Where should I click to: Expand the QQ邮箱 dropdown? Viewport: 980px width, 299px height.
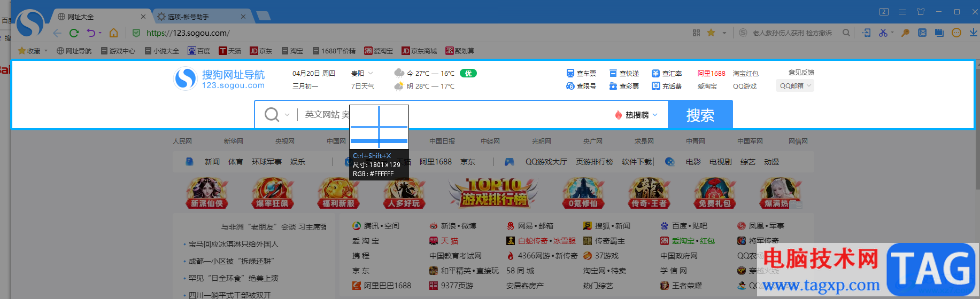click(x=795, y=85)
